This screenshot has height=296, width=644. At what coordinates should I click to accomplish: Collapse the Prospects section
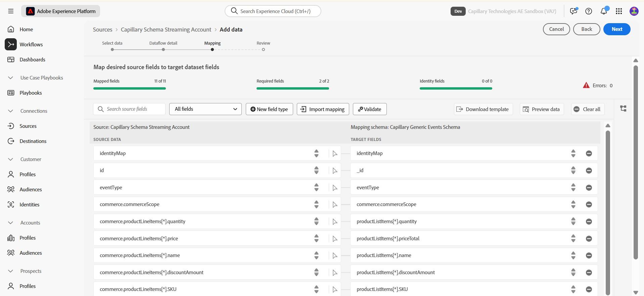coord(10,271)
